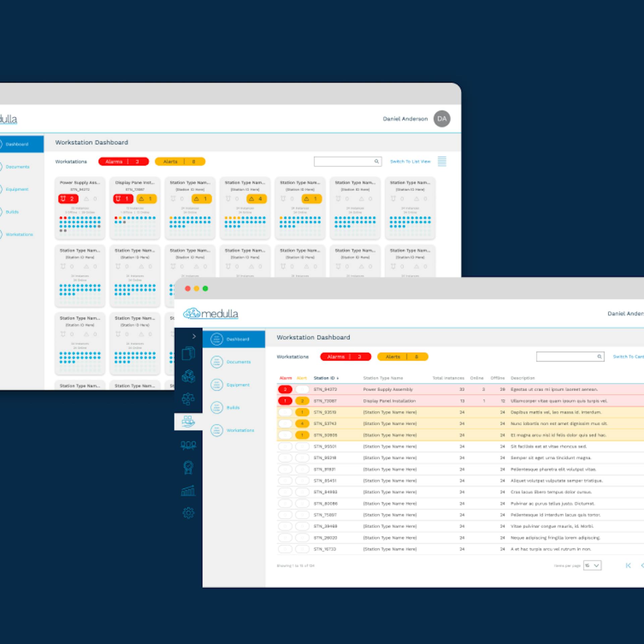
Task: Open the settings gear icon in rail
Action: [188, 513]
